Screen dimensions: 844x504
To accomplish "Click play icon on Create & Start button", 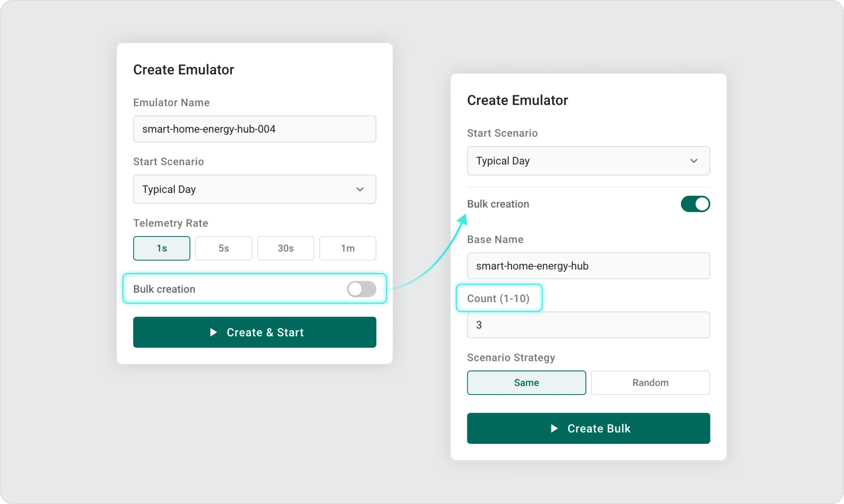I will 213,332.
